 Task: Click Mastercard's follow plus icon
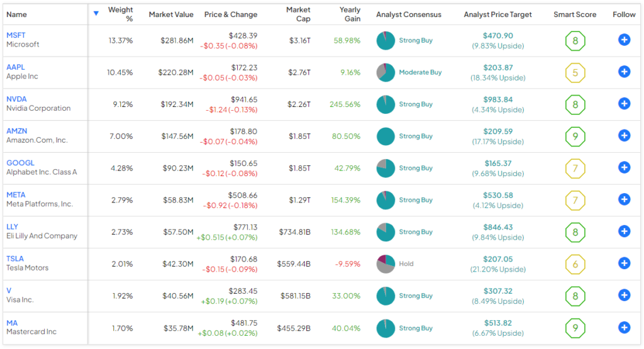624,328
